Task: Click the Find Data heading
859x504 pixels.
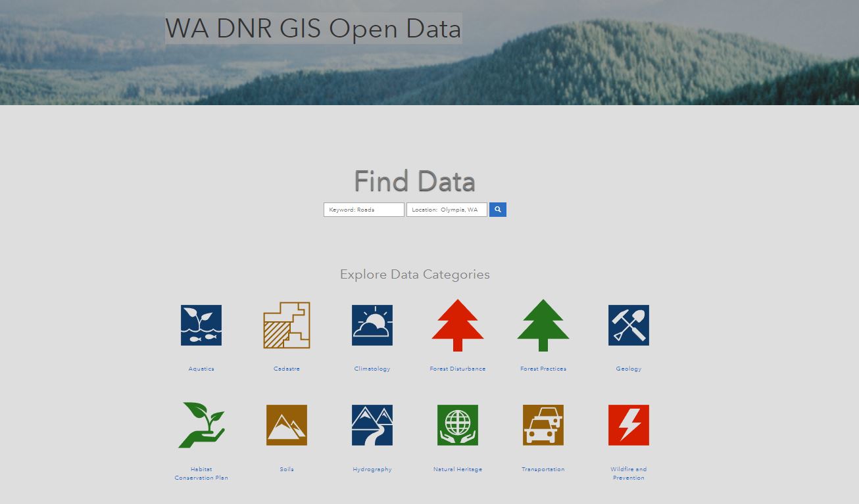Action: tap(414, 181)
